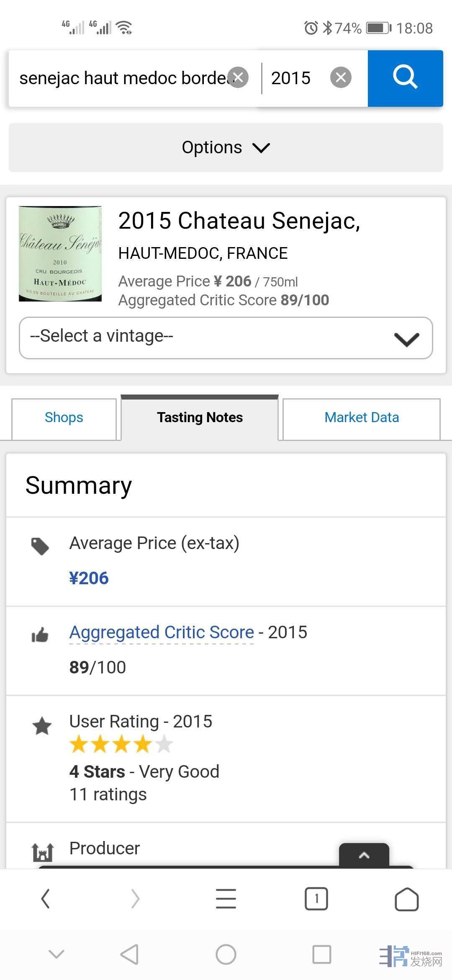Tap the Chateau Senejac bottle label thumbnail

point(60,253)
